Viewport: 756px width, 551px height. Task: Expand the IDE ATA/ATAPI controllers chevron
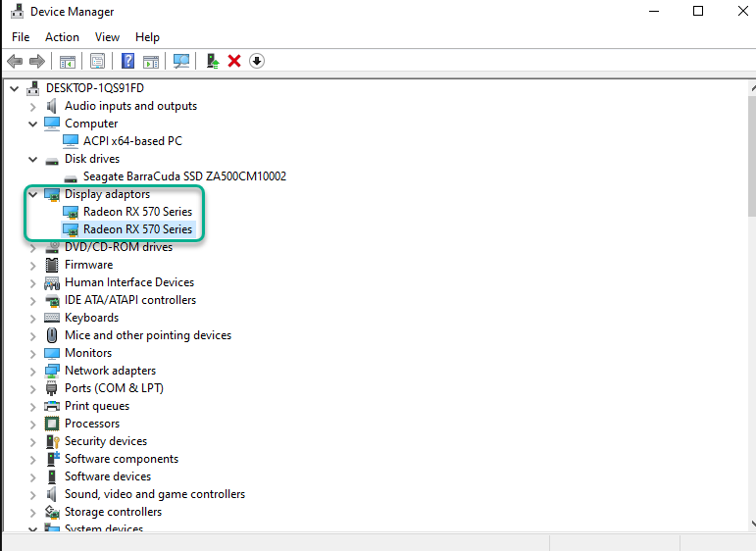[x=32, y=300]
